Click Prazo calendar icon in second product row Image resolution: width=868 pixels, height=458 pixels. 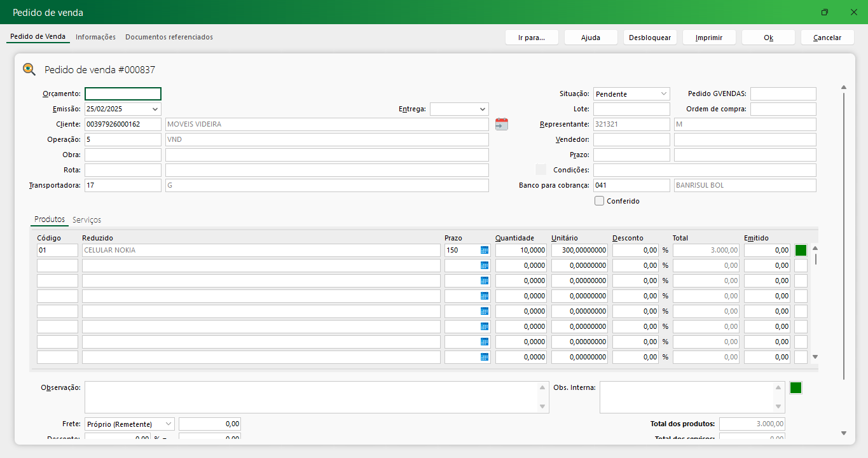485,266
